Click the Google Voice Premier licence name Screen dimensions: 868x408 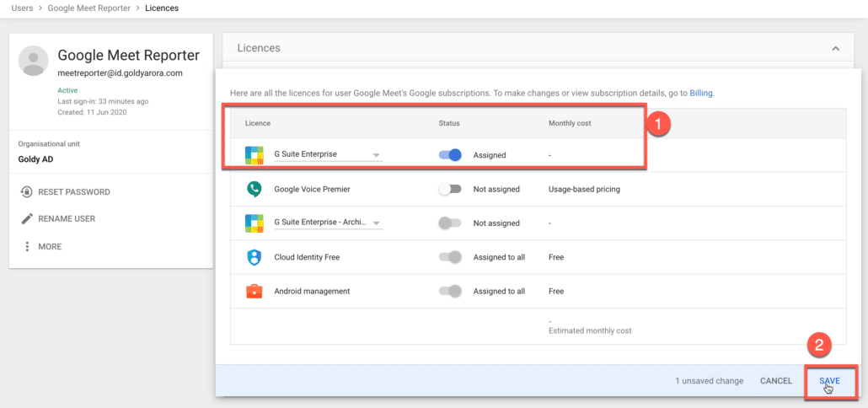pos(312,190)
